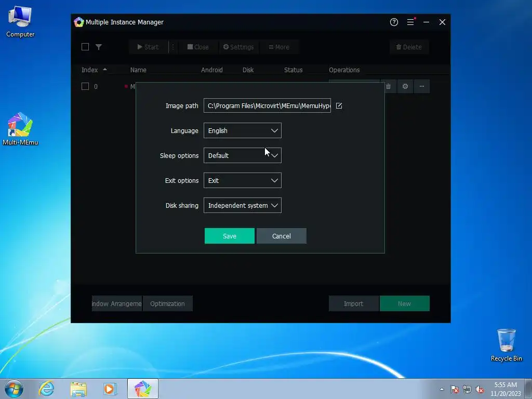
Task: Launch Internet Explorer from taskbar
Action: point(46,389)
